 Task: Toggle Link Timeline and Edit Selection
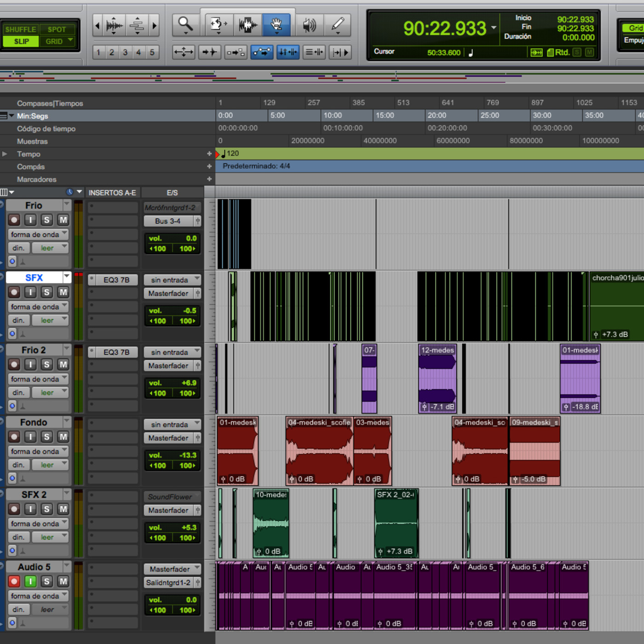click(288, 52)
